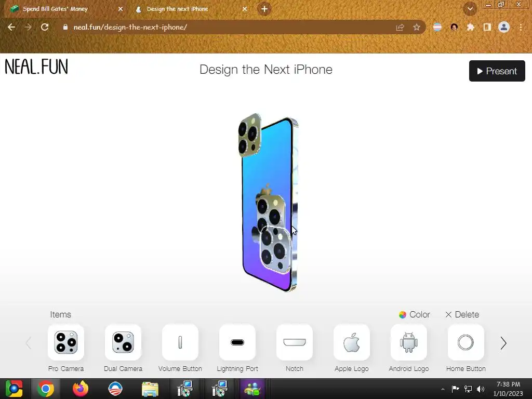
Task: Add an Android Logo item
Action: (409, 342)
